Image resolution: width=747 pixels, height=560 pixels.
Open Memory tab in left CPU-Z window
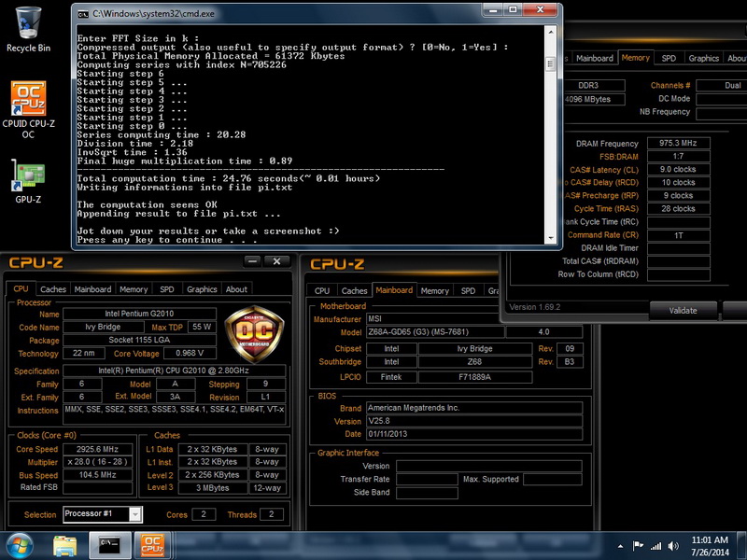click(134, 289)
